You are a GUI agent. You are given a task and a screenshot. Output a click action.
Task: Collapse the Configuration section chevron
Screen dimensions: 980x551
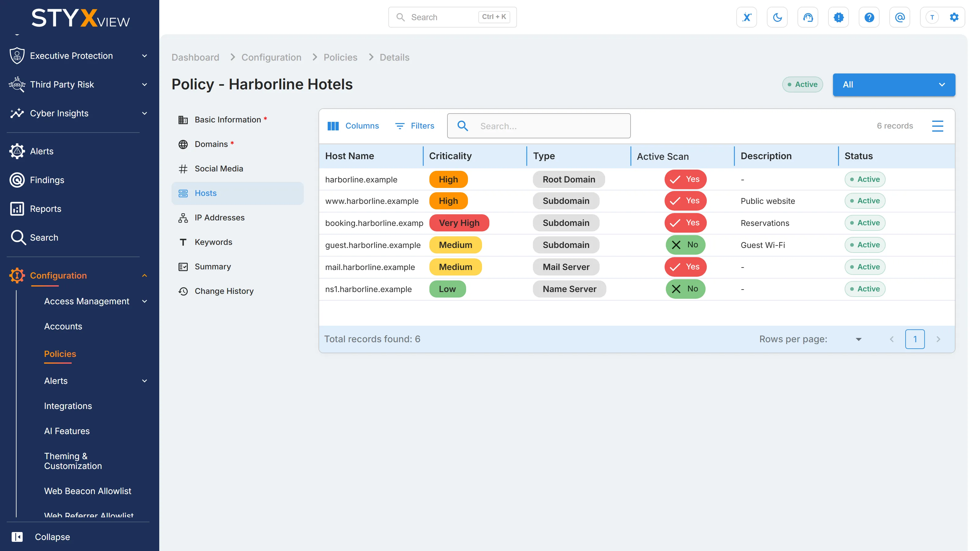(x=145, y=275)
